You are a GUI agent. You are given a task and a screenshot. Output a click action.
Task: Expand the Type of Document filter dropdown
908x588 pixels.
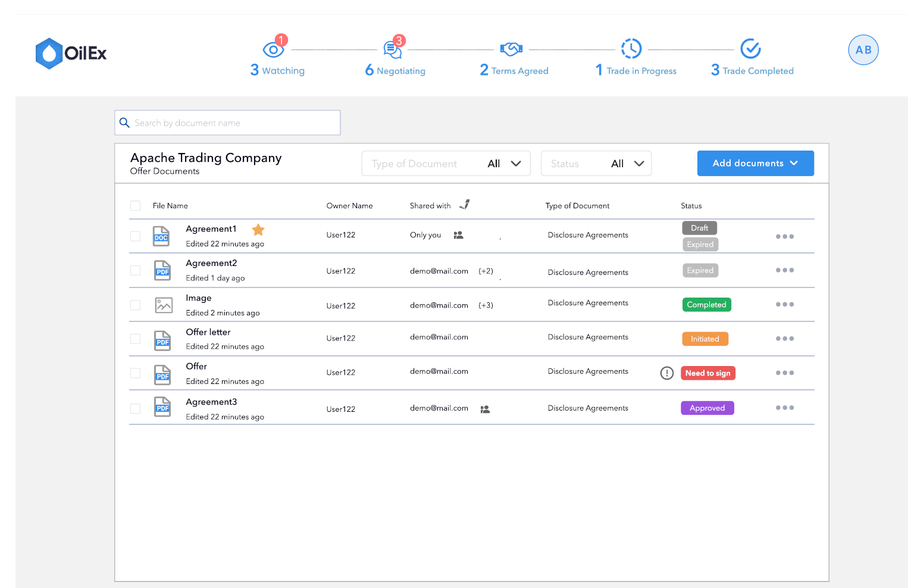[446, 164]
